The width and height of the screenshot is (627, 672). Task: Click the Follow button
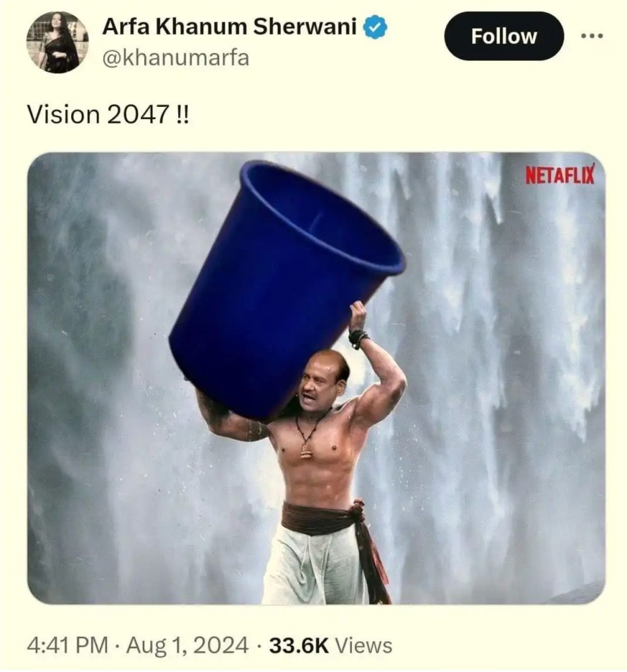pyautogui.click(x=504, y=36)
